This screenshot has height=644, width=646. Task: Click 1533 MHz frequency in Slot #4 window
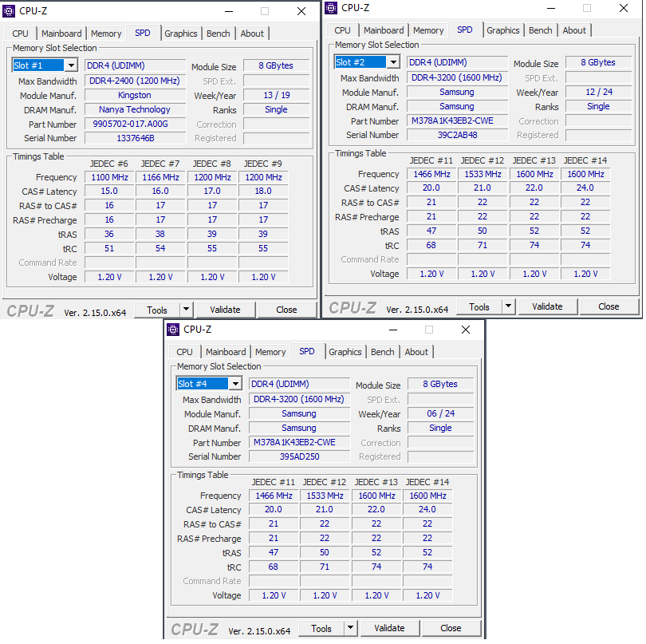(325, 496)
